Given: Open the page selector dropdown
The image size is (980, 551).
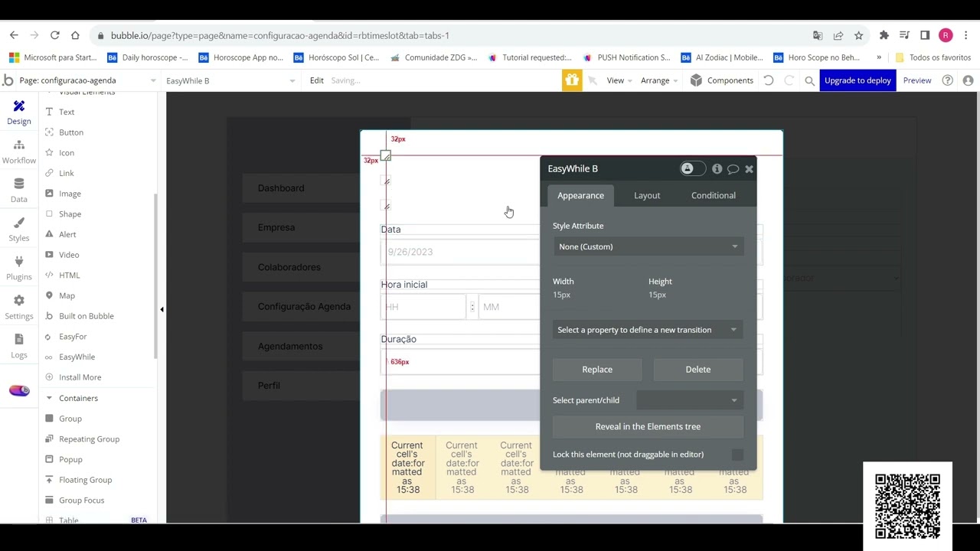Looking at the screenshot, I should (x=87, y=80).
